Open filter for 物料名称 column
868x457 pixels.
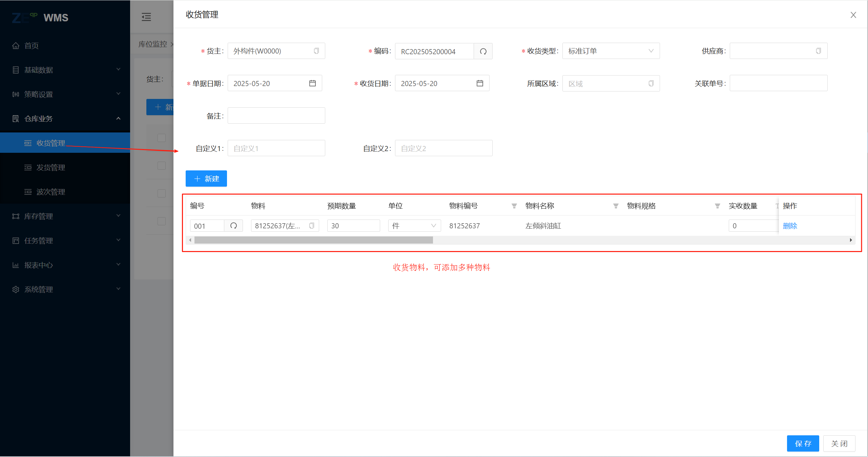(616, 206)
